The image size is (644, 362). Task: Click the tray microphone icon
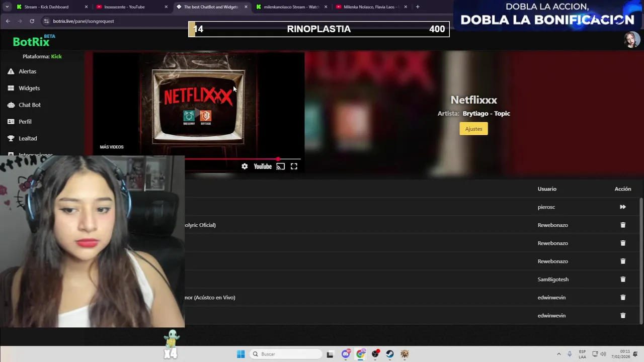(570, 354)
